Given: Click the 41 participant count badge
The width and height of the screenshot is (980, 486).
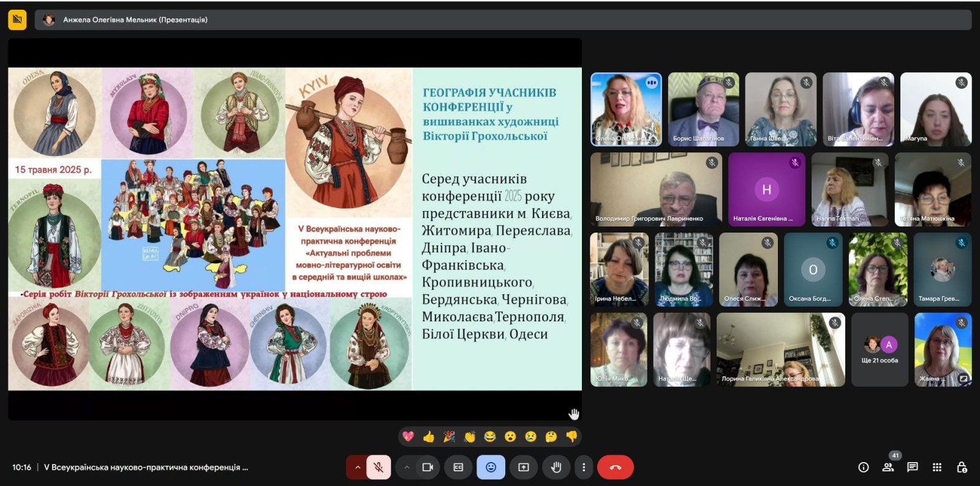Looking at the screenshot, I should click(x=895, y=455).
